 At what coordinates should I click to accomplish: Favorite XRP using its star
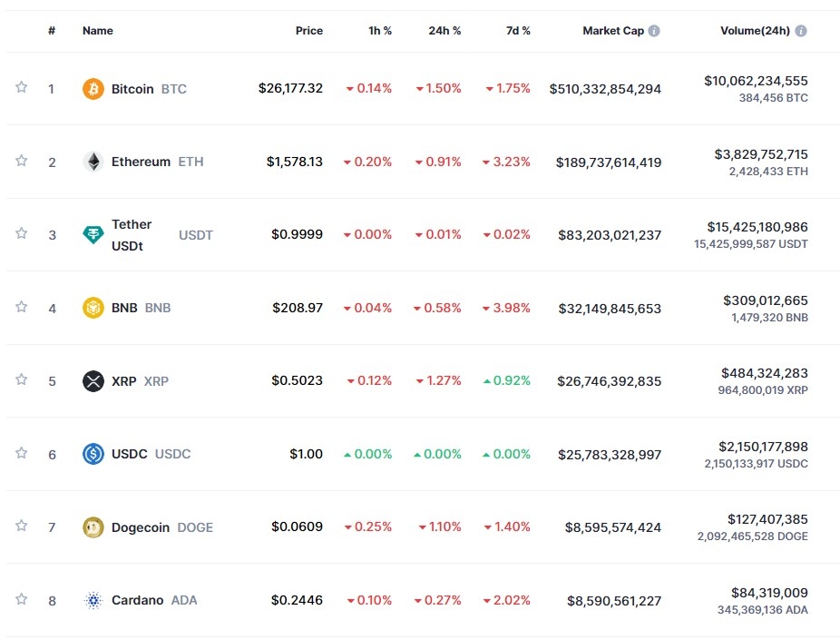[x=21, y=379]
